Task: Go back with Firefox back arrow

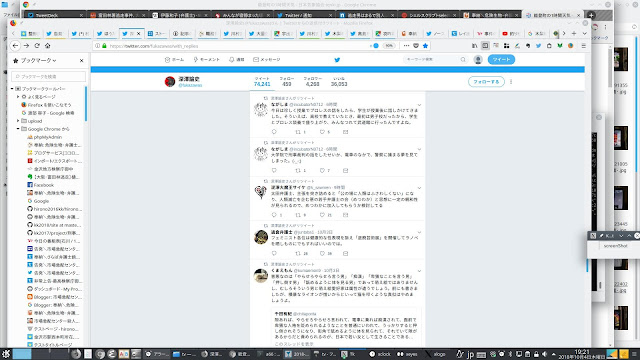Action: point(16,46)
